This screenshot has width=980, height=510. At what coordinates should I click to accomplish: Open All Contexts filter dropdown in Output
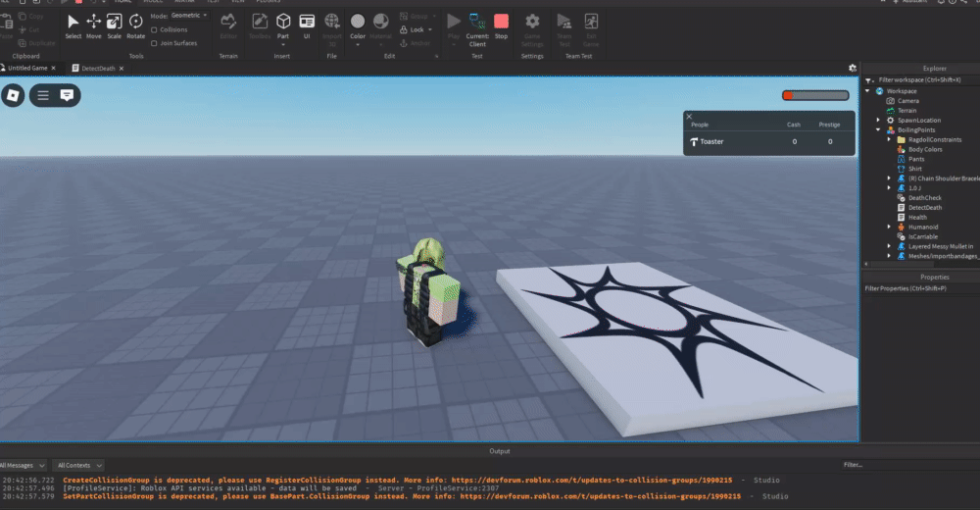pos(77,466)
